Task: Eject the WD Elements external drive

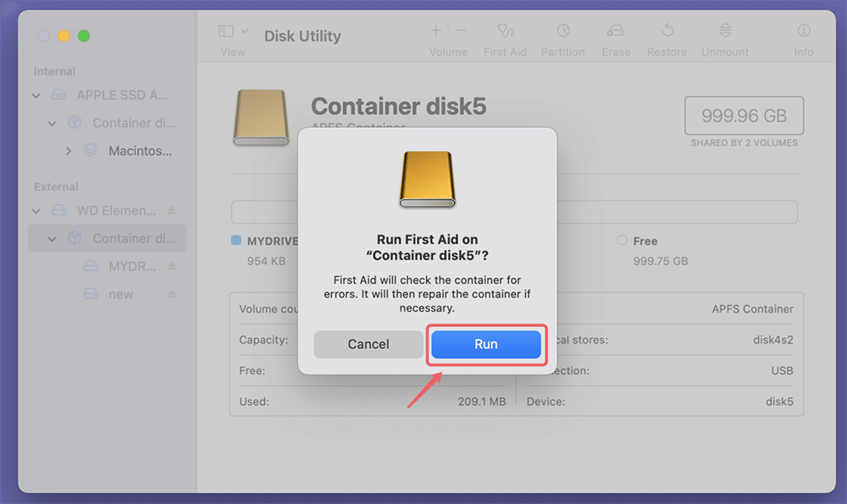Action: pos(171,210)
